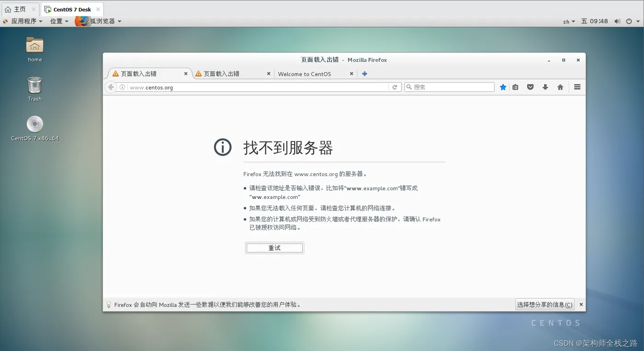644x351 pixels.
Task: Click the Firefox back arrow button
Action: (110, 87)
